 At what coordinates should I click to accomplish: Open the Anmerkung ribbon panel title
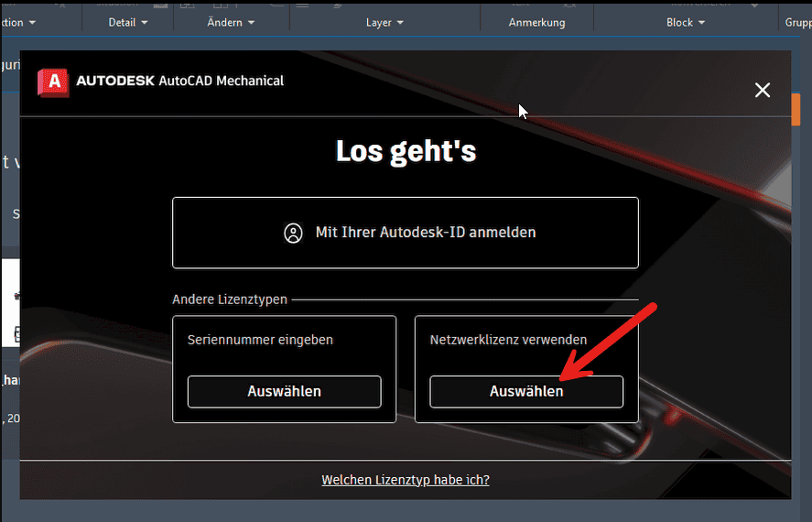[536, 23]
